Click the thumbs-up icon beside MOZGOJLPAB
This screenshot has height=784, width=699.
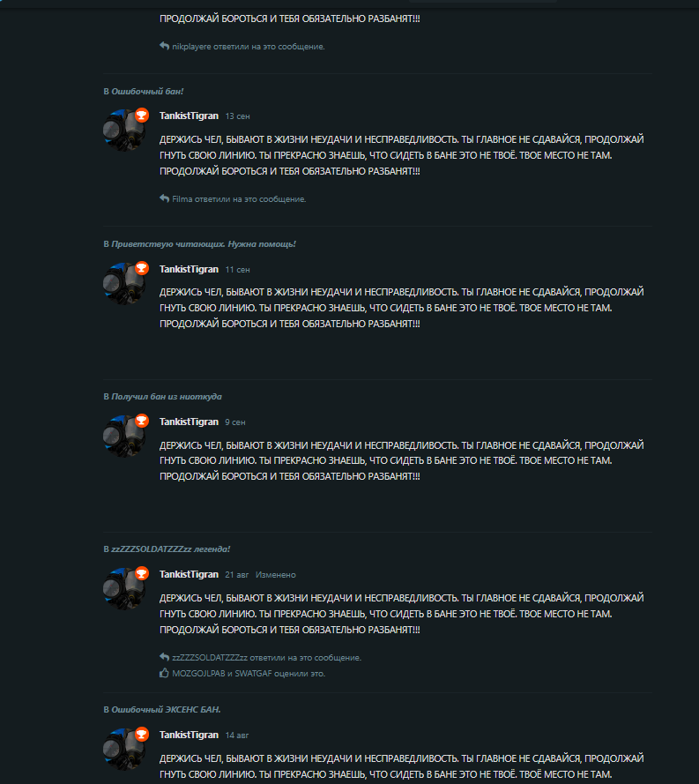tap(164, 673)
